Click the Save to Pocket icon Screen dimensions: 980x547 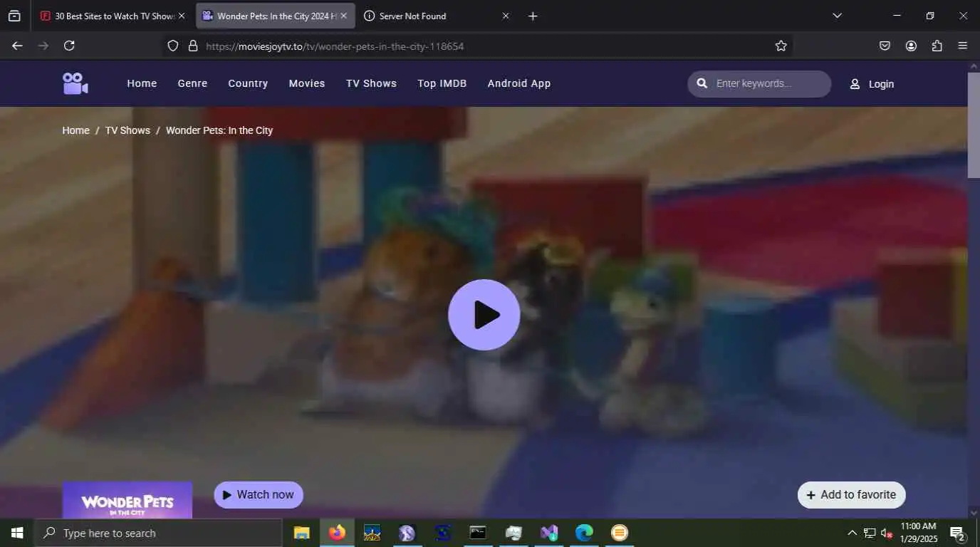(885, 46)
